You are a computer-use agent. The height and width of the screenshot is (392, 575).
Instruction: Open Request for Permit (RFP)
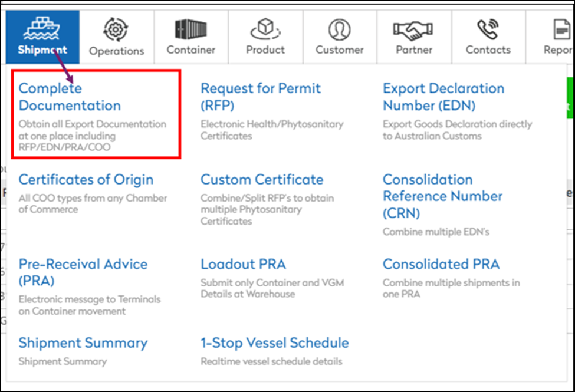coord(261,97)
